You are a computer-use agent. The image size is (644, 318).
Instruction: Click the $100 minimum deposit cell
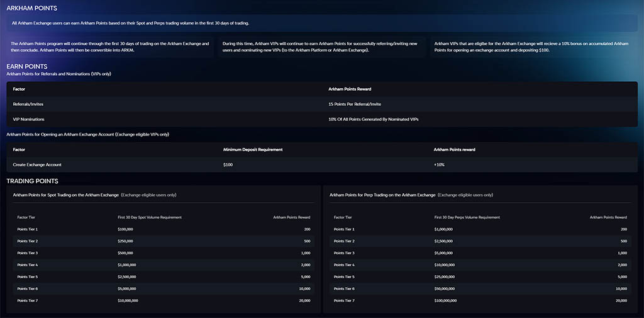point(228,164)
